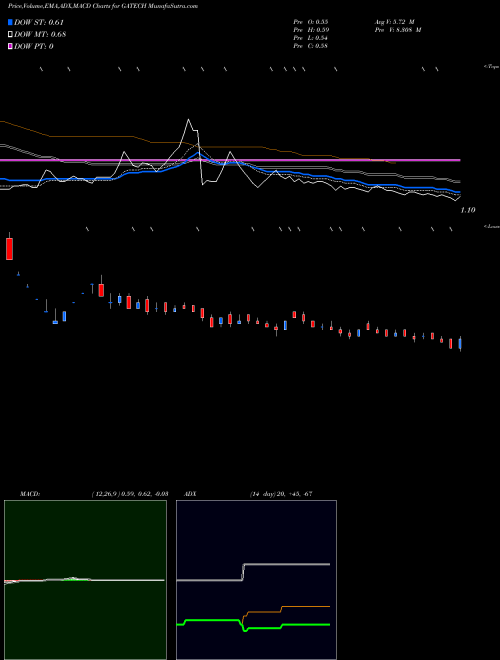Click the ADX values '(14 day) 20, +45, -67'

point(281,493)
